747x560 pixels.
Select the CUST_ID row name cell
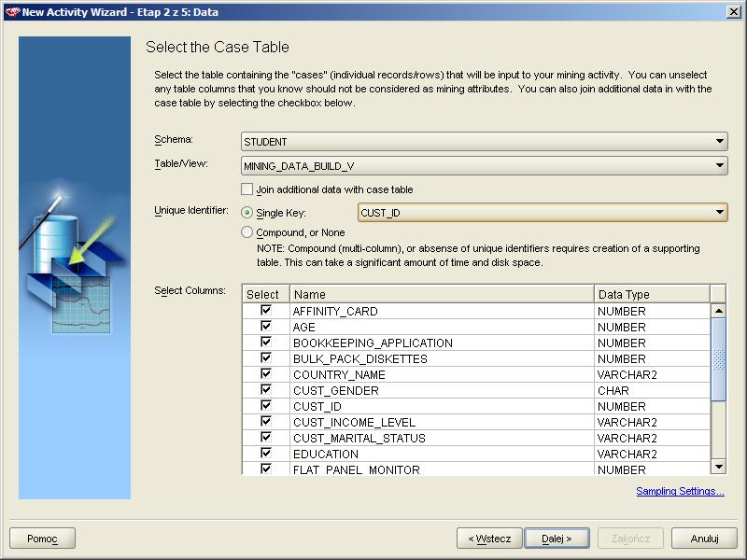(x=442, y=406)
